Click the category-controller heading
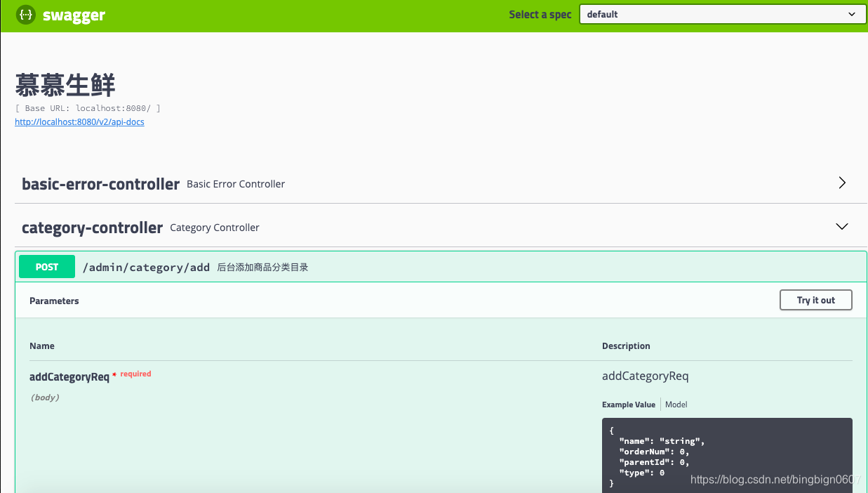Screen dimensions: 868x493 (93, 228)
